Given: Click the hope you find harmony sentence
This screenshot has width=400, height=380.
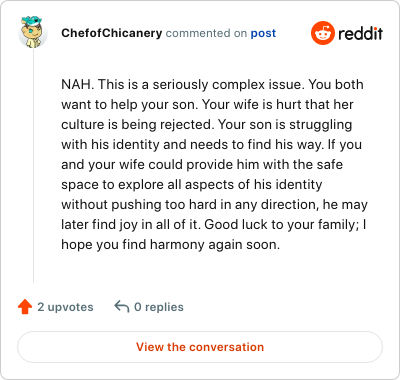Looking at the screenshot, I should point(170,244).
